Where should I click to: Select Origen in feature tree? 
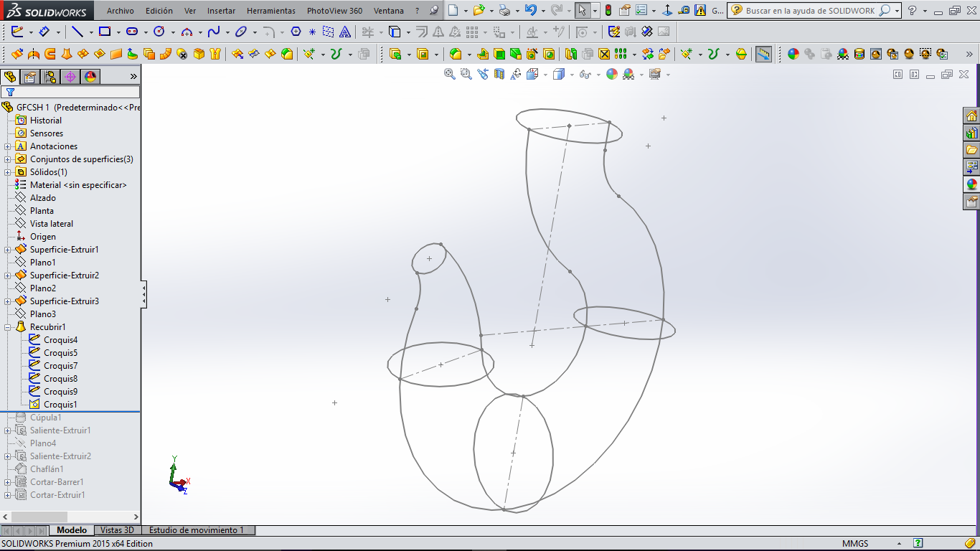42,237
